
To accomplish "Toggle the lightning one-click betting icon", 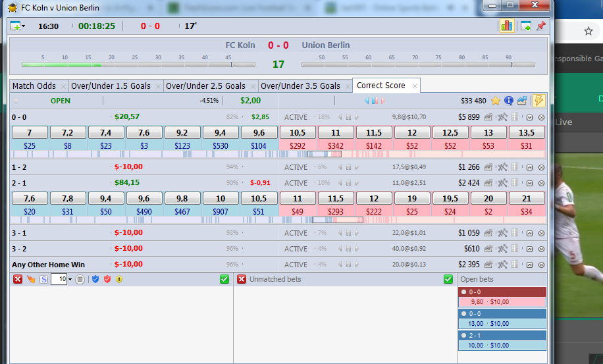I will [538, 101].
